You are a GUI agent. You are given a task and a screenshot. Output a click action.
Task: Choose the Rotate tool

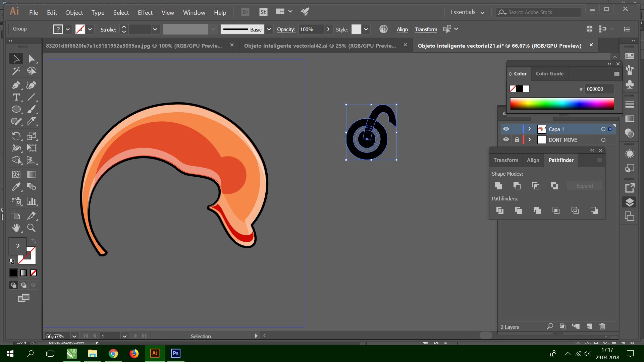click(x=16, y=136)
